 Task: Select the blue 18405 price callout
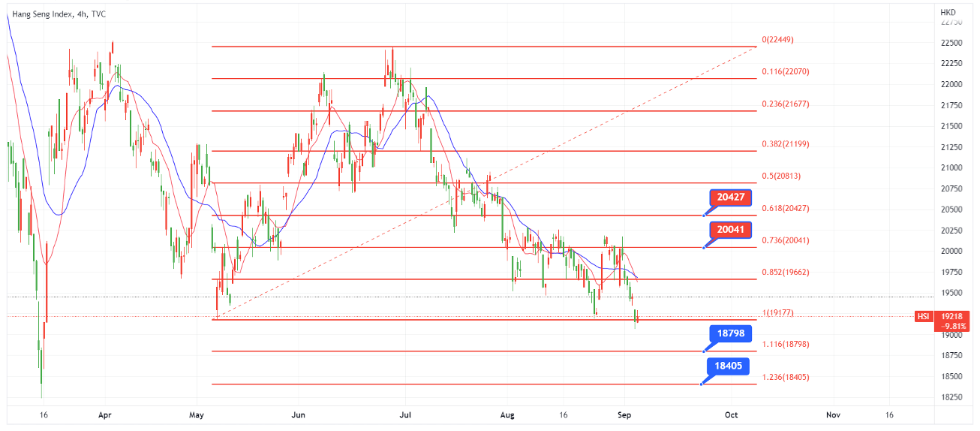(730, 366)
